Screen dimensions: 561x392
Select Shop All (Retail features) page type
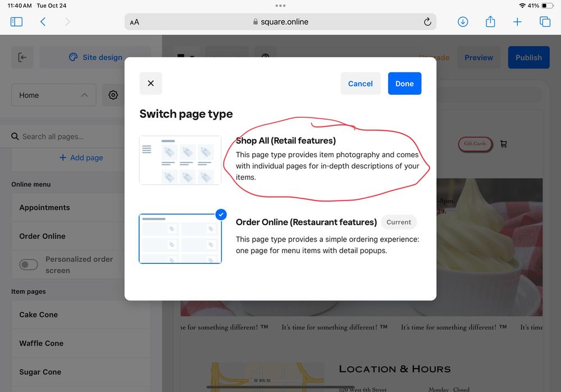180,160
